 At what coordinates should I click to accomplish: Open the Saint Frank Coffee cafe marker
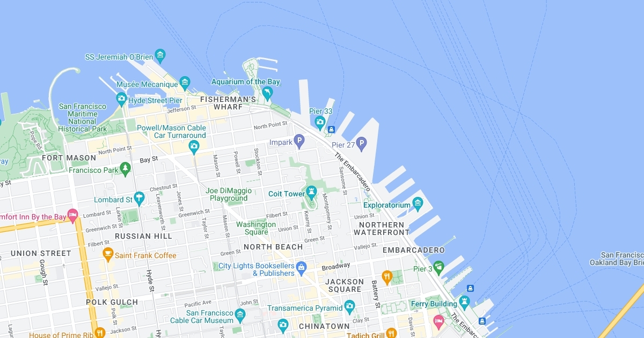(108, 254)
